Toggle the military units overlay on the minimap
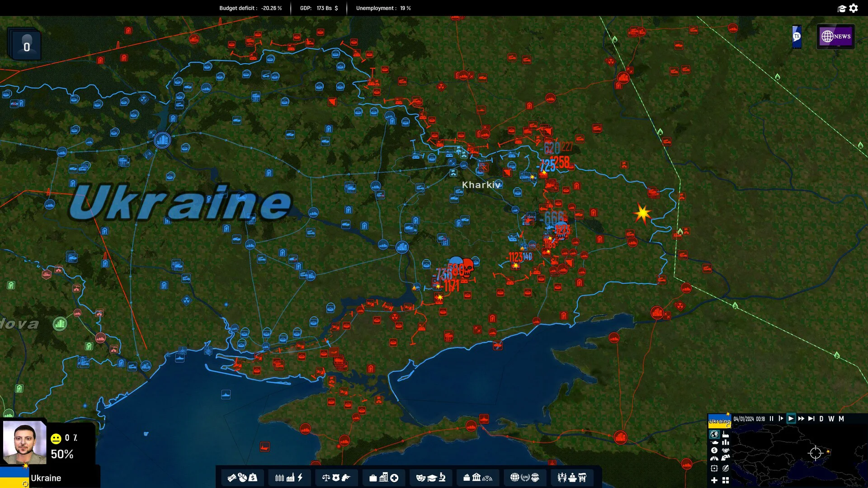The width and height of the screenshot is (868, 488). coord(715,442)
